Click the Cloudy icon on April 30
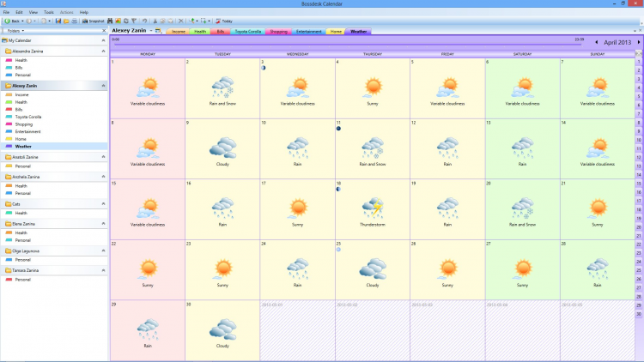The image size is (644, 362). click(222, 329)
